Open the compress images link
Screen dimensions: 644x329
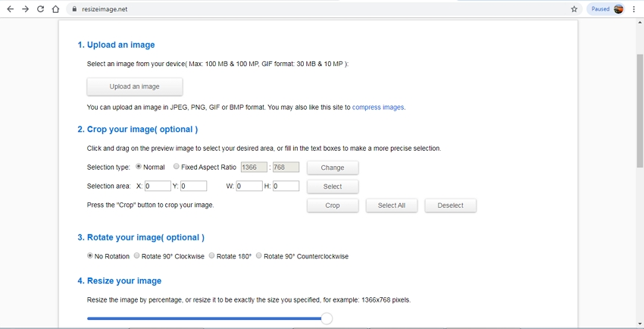click(x=378, y=108)
